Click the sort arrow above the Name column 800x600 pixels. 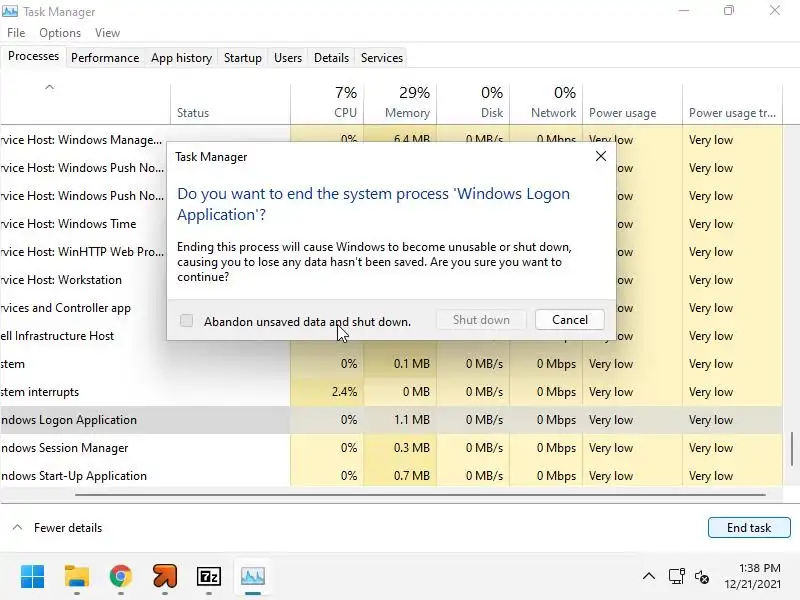tap(49, 87)
